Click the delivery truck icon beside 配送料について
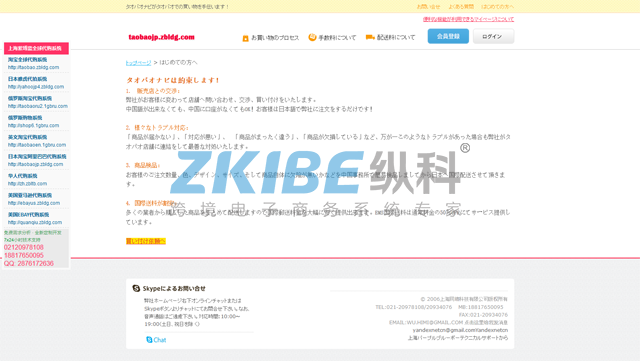The image size is (640, 361). pyautogui.click(x=370, y=37)
